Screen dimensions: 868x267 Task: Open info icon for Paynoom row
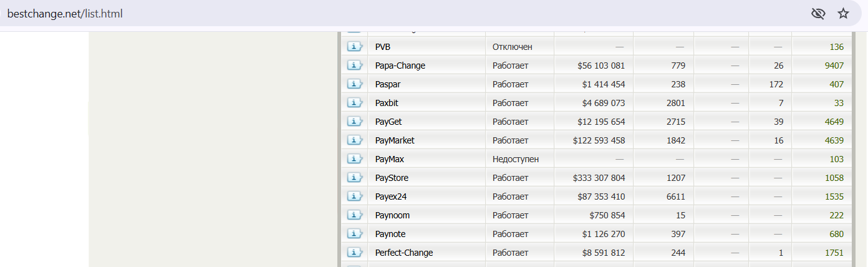tap(355, 215)
